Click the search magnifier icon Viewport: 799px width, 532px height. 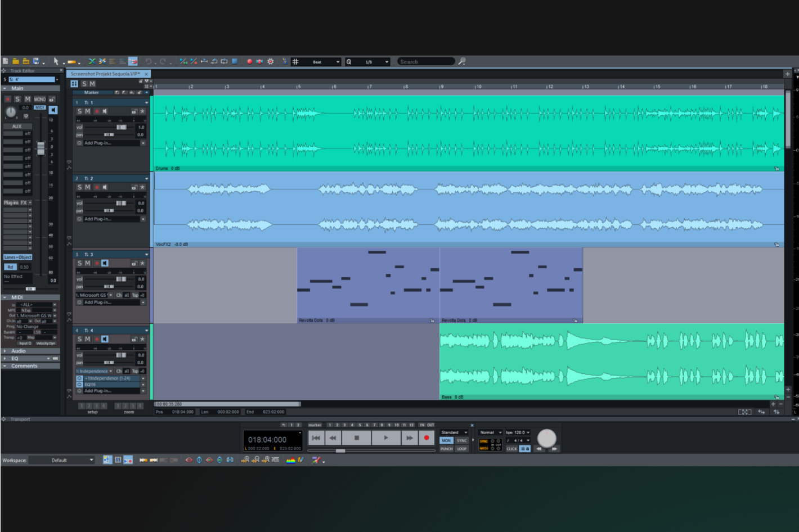[x=462, y=61]
